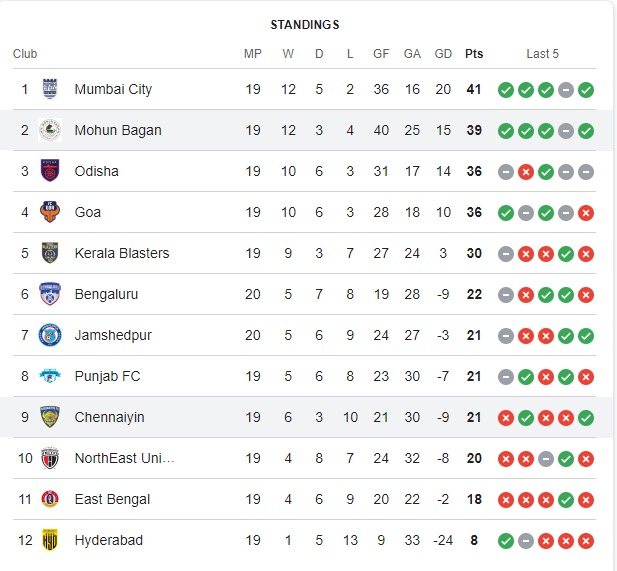Click the Hyderabad club crest

(49, 540)
